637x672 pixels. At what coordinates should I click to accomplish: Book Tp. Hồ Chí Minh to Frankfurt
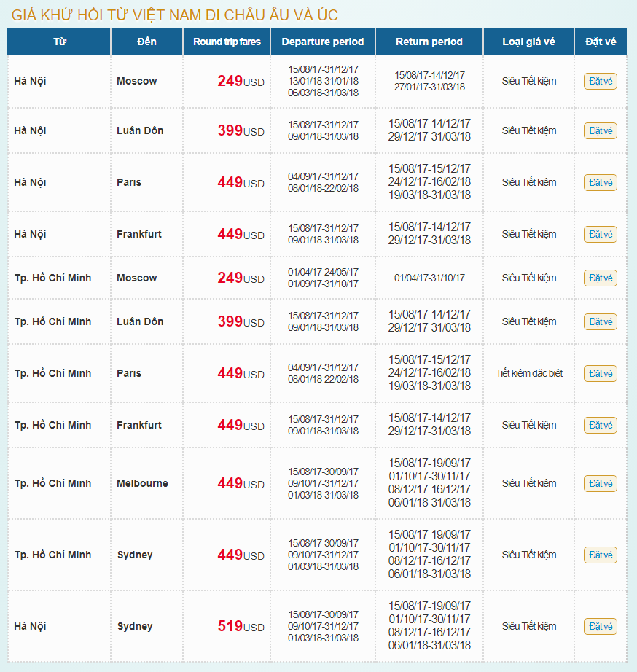(600, 426)
